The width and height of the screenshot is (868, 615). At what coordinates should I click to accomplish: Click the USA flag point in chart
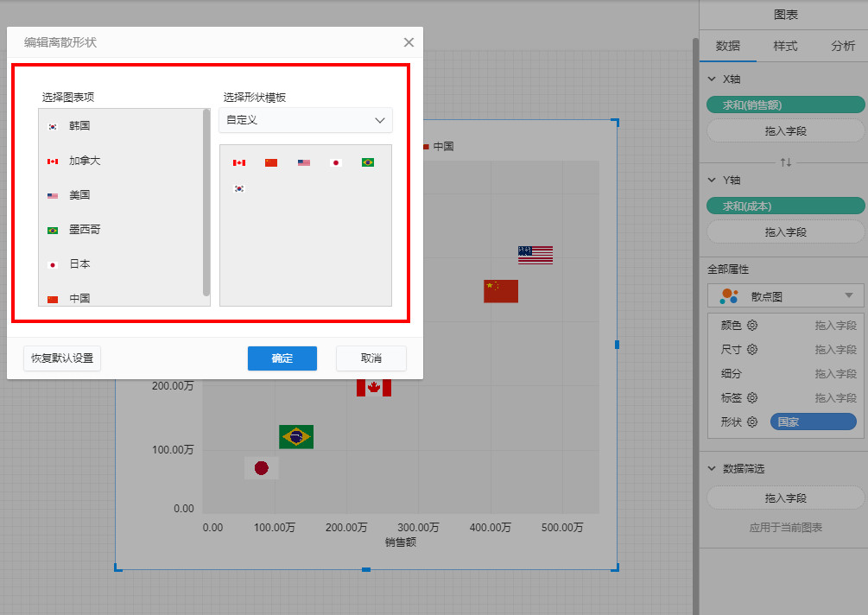[535, 255]
